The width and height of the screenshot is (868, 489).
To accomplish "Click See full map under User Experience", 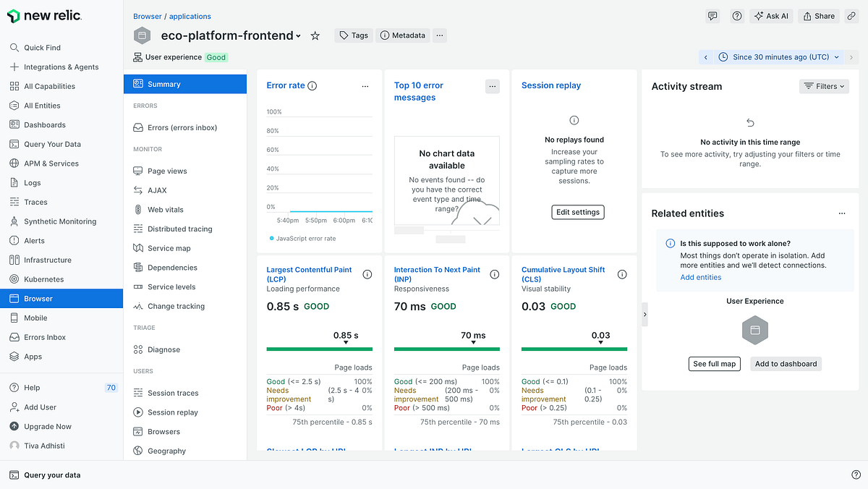I will 714,364.
